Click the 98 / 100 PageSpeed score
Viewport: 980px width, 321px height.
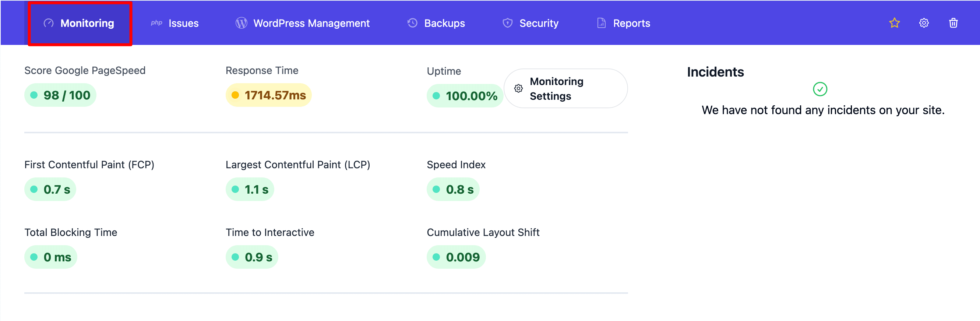[x=60, y=95]
